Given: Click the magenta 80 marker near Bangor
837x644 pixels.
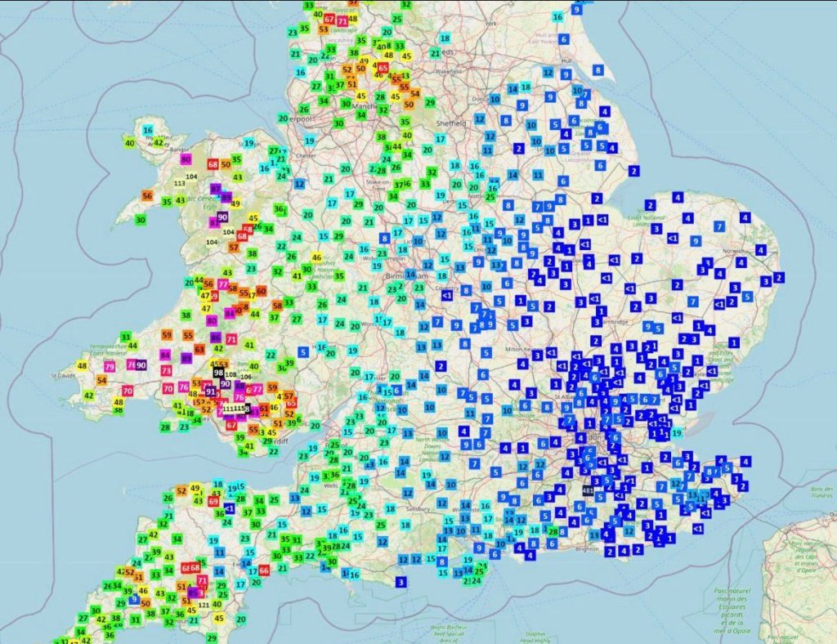Looking at the screenshot, I should click(186, 159).
